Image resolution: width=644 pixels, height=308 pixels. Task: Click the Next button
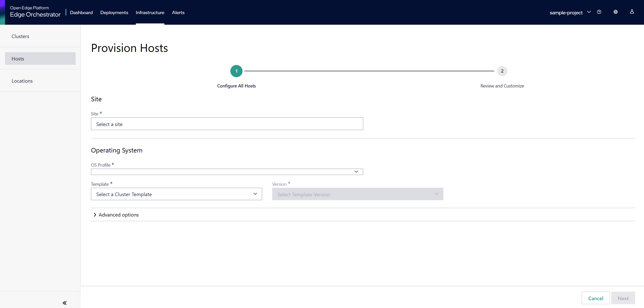(x=623, y=298)
